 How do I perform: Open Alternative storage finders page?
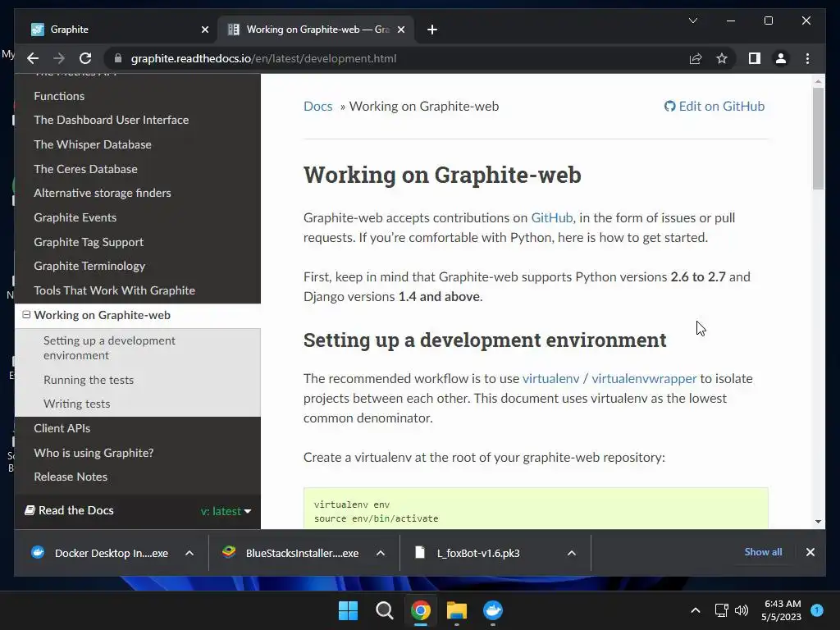pyautogui.click(x=103, y=193)
